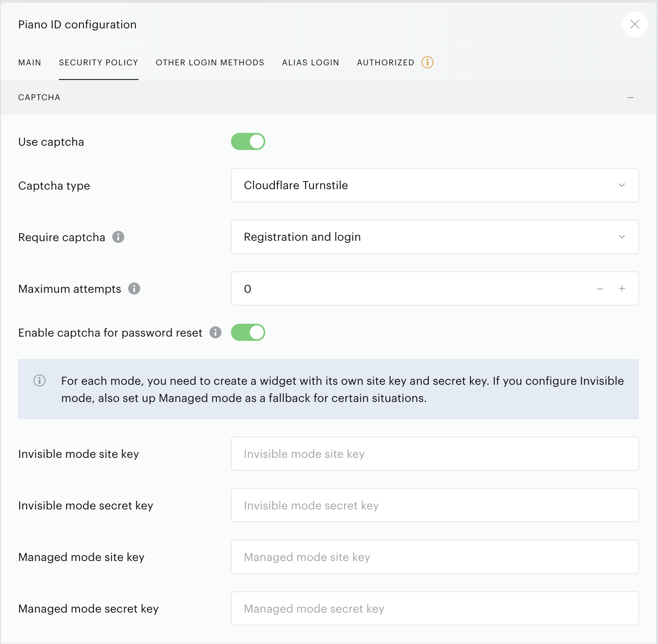Click the info icon beside AUTHORIZED tab
Viewport: 658px width, 644px height.
click(427, 62)
